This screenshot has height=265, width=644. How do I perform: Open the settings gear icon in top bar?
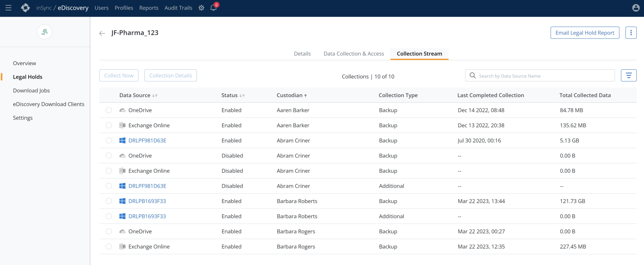(201, 8)
